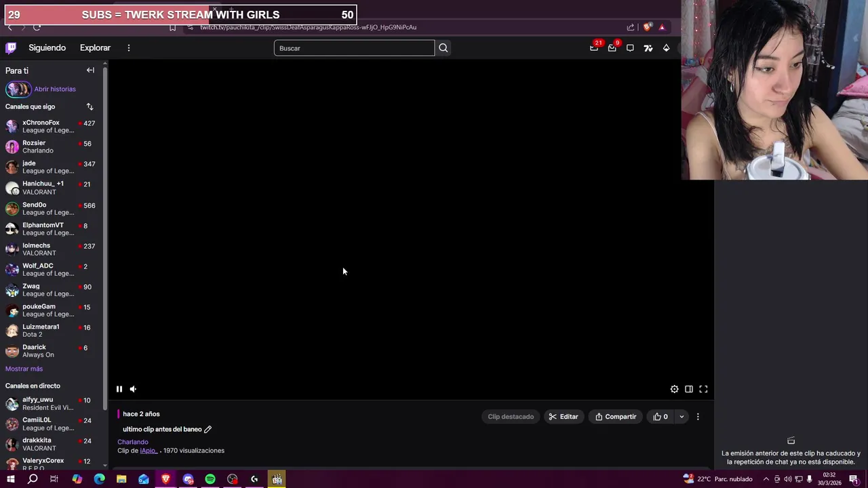The image size is (868, 488).
Task: Open Luizmetara1 Dota 2 channel
Action: pos(52,330)
